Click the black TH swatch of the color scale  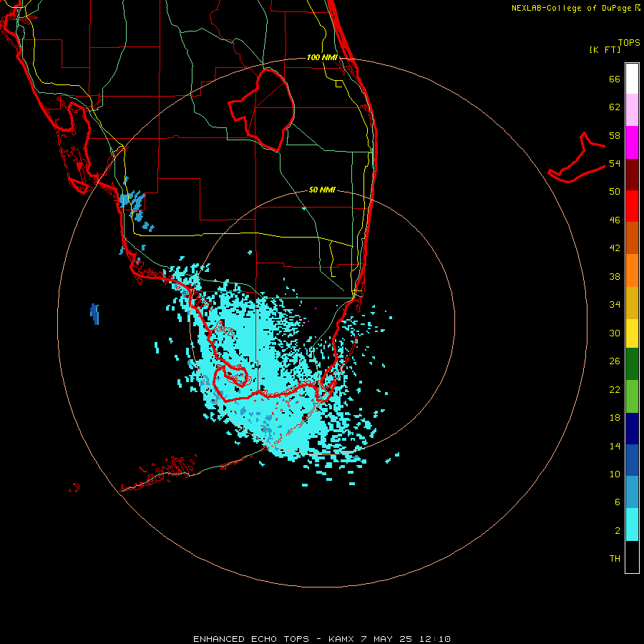pos(632,557)
